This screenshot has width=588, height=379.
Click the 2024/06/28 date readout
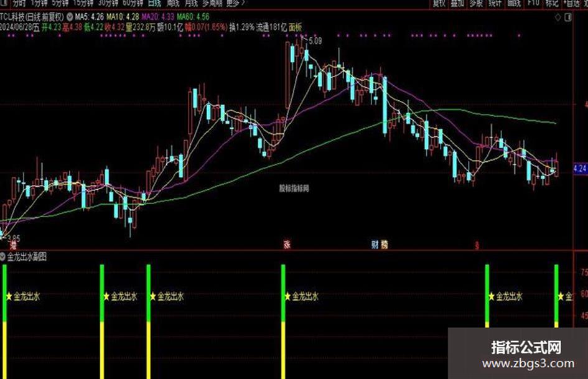click(x=17, y=27)
